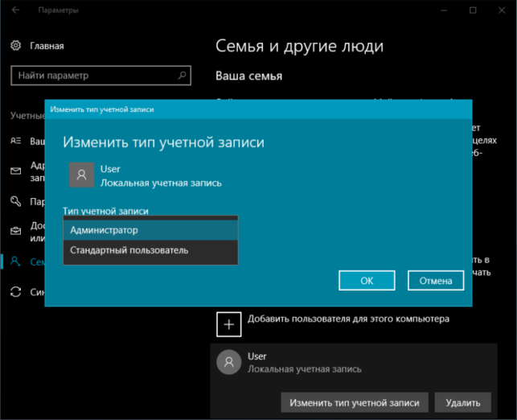Viewport: 517px width, 420px height.
Task: Open sign-in options key icon
Action: pyautogui.click(x=15, y=201)
